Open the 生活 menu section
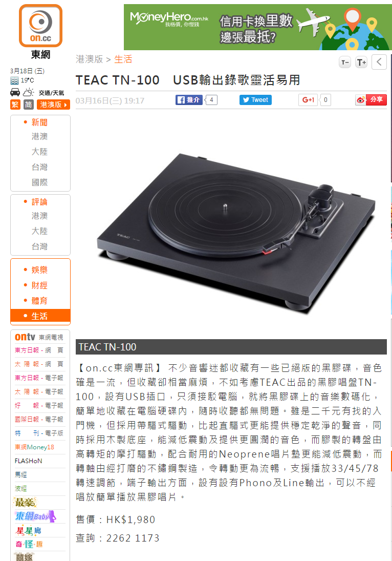Viewport: 392px width, 561px height. pyautogui.click(x=40, y=316)
